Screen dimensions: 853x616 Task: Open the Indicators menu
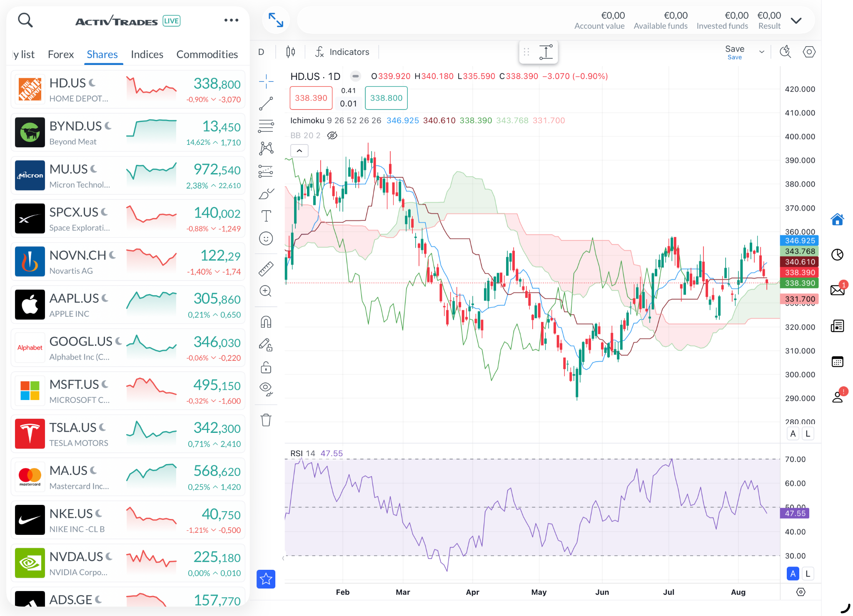tap(342, 52)
